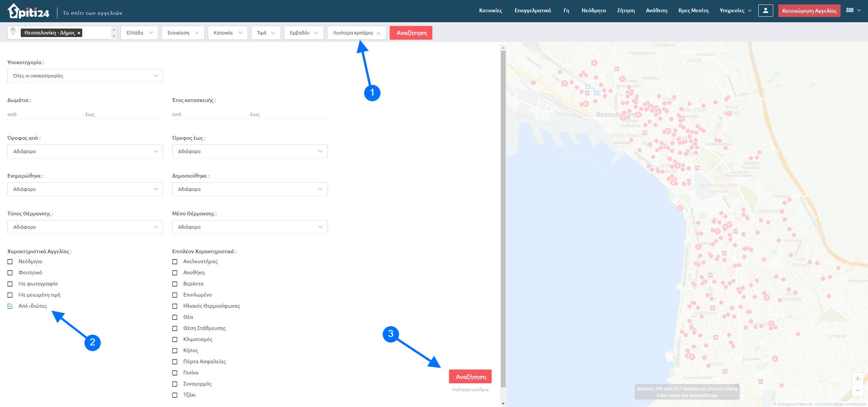
Task: Check the Θέση Στάθμευσης option
Action: click(x=175, y=328)
